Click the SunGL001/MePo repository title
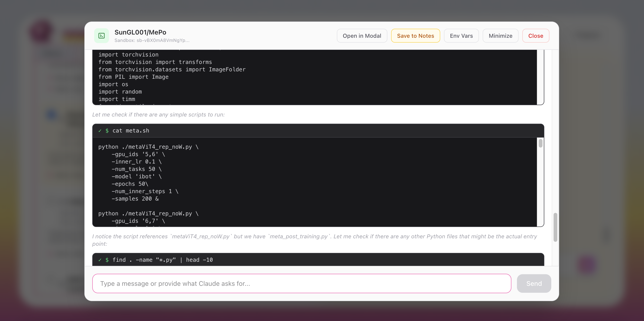644x321 pixels. point(140,32)
